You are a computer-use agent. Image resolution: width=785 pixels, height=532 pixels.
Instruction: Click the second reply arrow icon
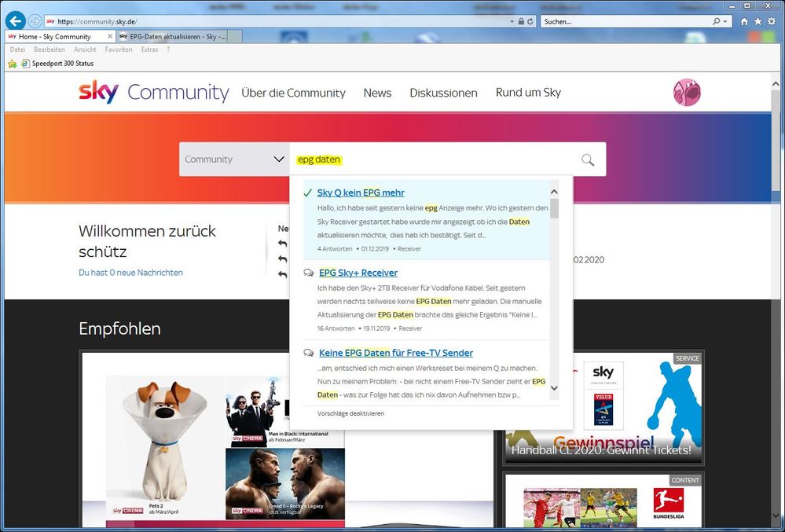pos(283,259)
